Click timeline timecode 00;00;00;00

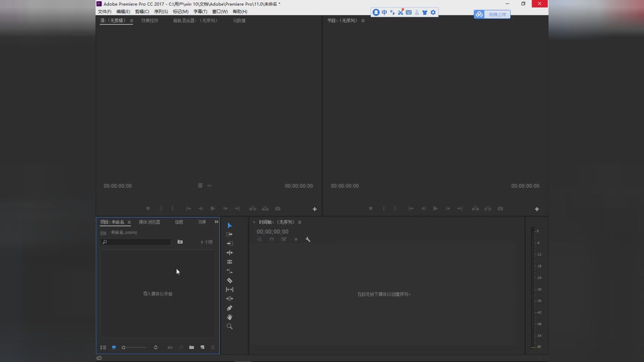click(272, 232)
